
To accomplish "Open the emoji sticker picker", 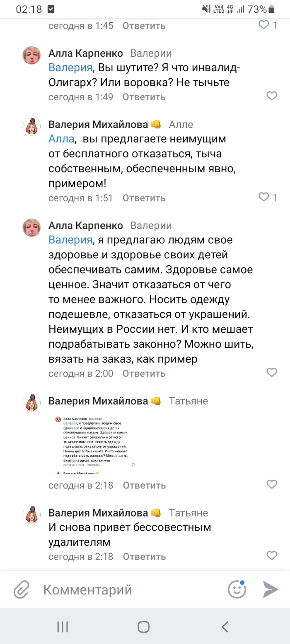I will [x=237, y=589].
